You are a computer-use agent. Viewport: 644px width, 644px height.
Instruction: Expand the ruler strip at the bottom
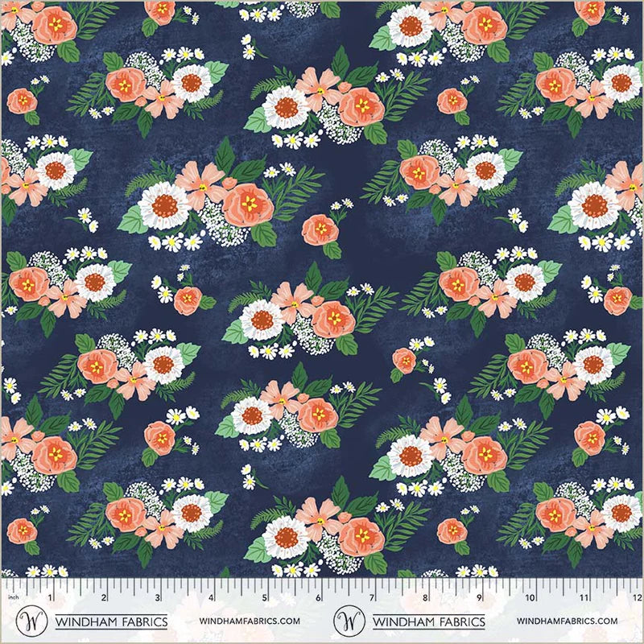tap(322, 600)
